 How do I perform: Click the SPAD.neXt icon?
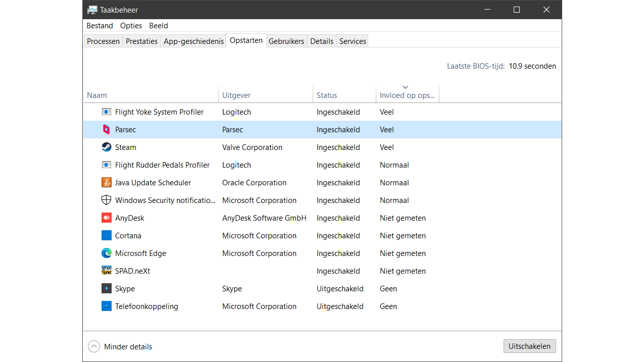pos(106,271)
